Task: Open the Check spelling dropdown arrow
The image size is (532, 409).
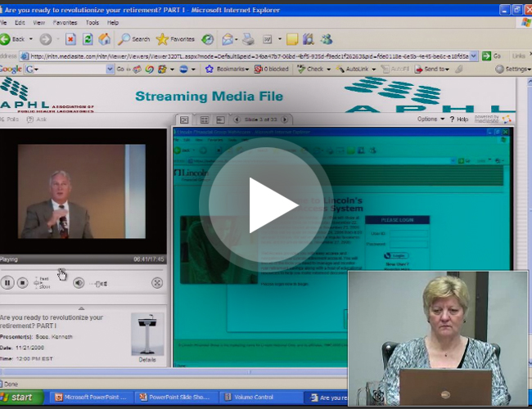Action: 328,70
